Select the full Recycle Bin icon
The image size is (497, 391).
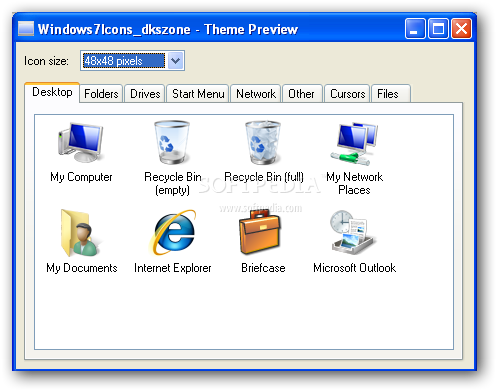263,143
